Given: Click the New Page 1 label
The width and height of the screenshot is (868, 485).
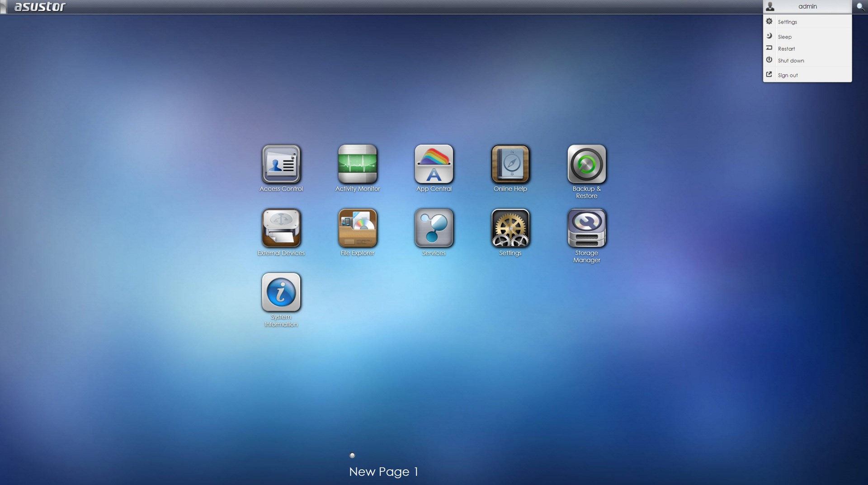Looking at the screenshot, I should pyautogui.click(x=383, y=471).
